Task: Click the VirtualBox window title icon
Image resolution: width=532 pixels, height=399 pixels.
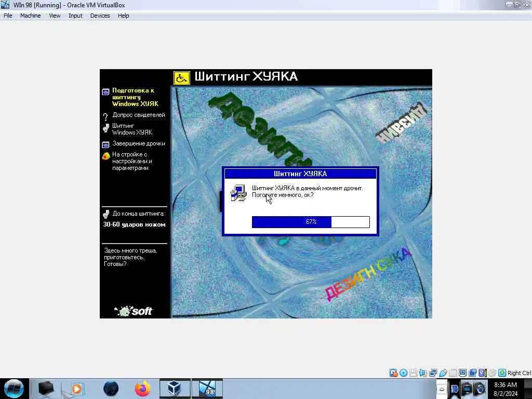Action: [5, 5]
